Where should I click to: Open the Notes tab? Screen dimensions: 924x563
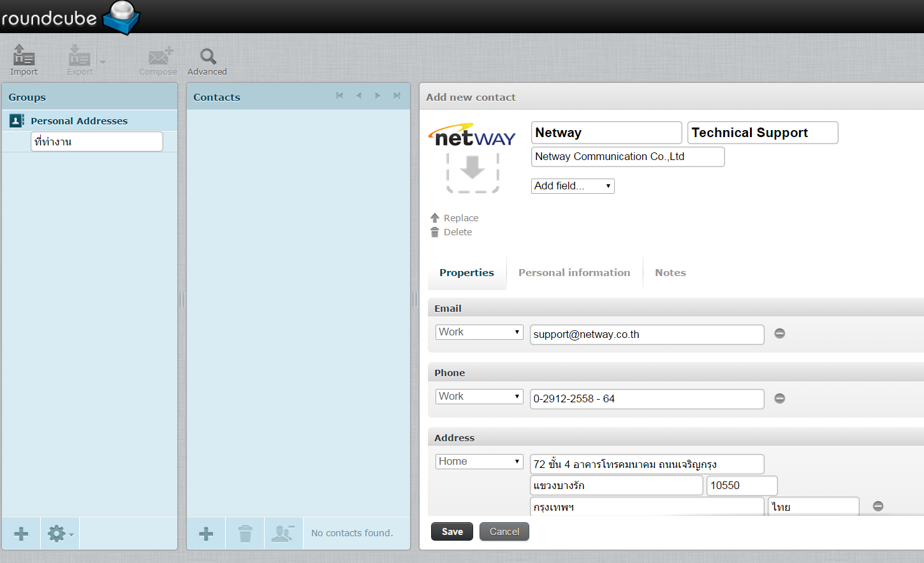pos(670,273)
